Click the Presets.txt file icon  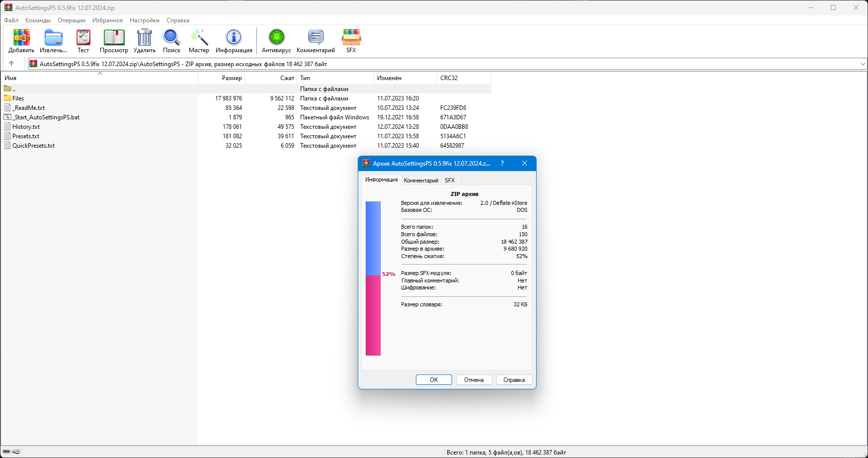pyautogui.click(x=7, y=136)
